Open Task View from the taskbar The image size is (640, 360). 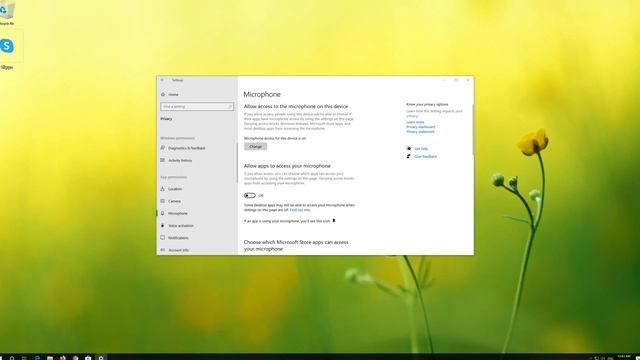pyautogui.click(x=24, y=357)
